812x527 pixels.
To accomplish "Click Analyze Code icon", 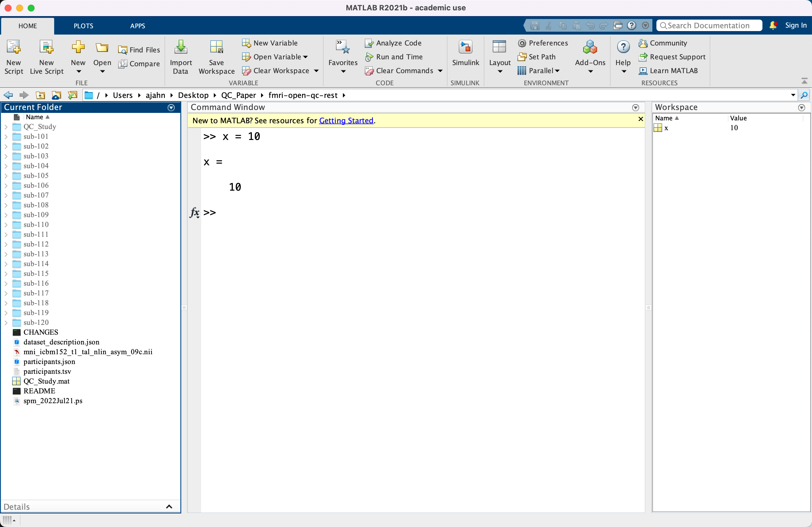I will (x=369, y=43).
